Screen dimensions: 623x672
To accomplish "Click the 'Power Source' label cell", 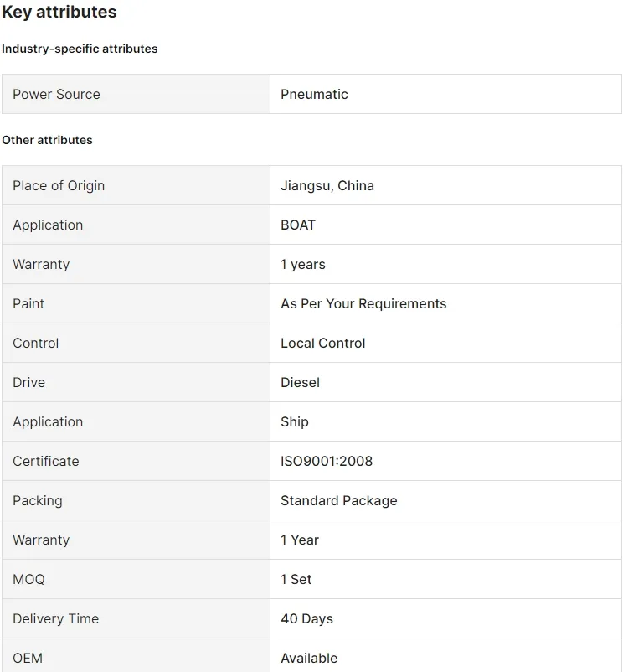I will click(56, 94).
